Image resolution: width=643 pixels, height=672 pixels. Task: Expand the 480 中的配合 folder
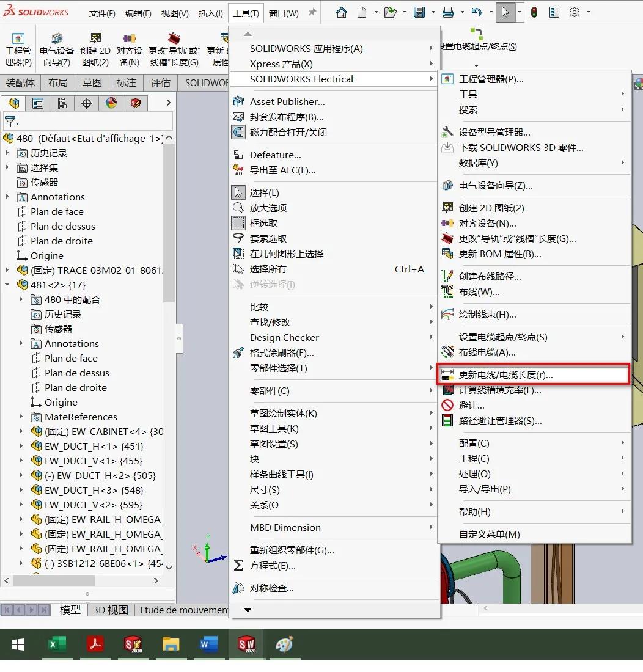click(21, 299)
